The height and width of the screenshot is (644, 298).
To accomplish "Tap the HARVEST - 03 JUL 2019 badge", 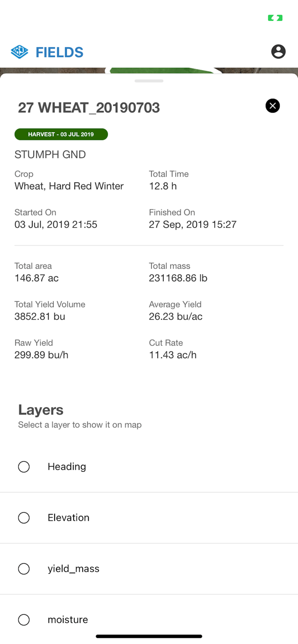I will tap(61, 134).
